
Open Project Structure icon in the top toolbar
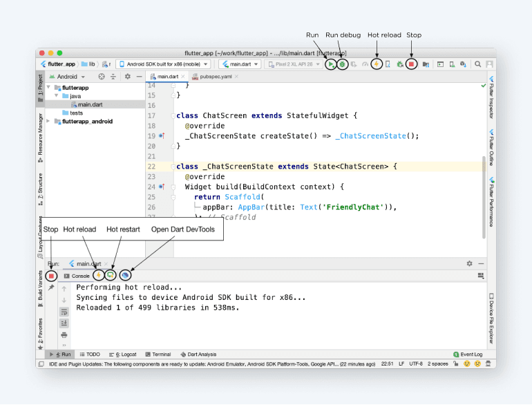tap(426, 64)
